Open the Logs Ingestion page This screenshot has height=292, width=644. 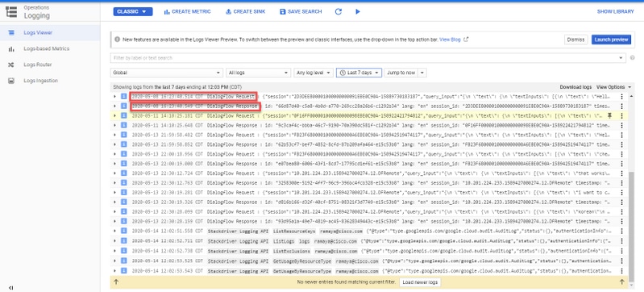pyautogui.click(x=40, y=81)
